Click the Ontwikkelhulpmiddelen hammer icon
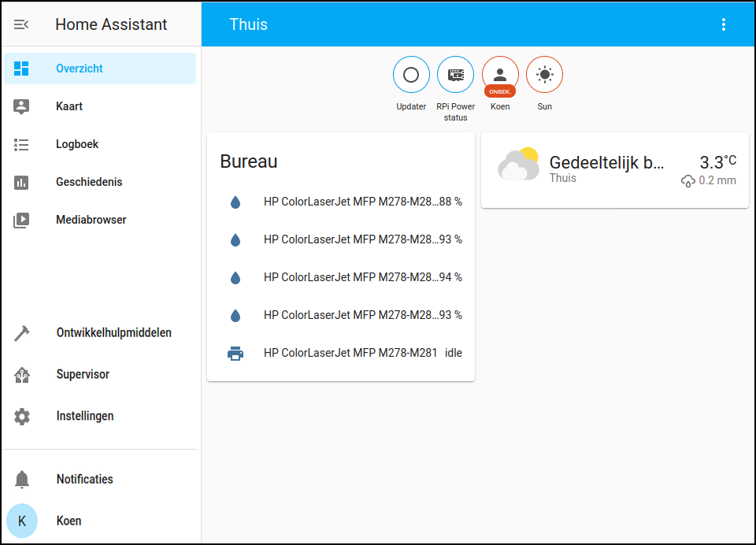Screen dimensions: 756x545 coord(22,333)
